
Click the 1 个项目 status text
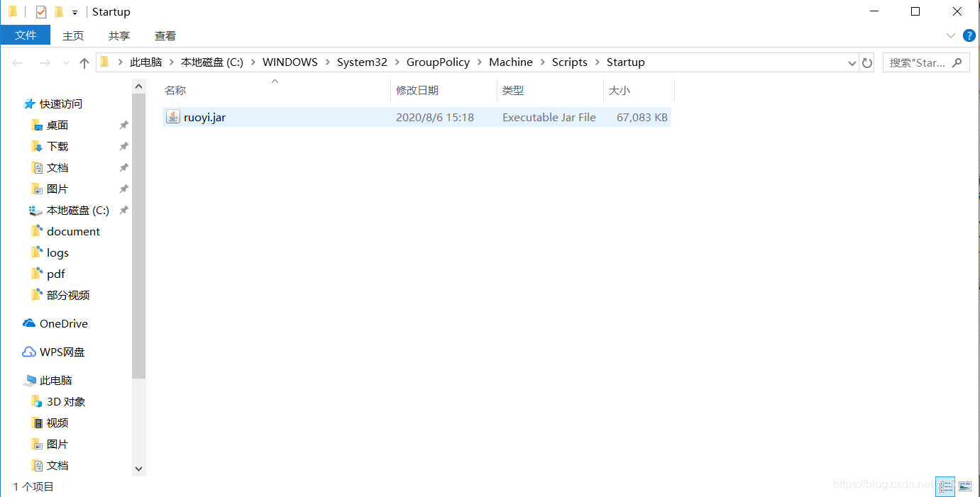click(x=33, y=486)
